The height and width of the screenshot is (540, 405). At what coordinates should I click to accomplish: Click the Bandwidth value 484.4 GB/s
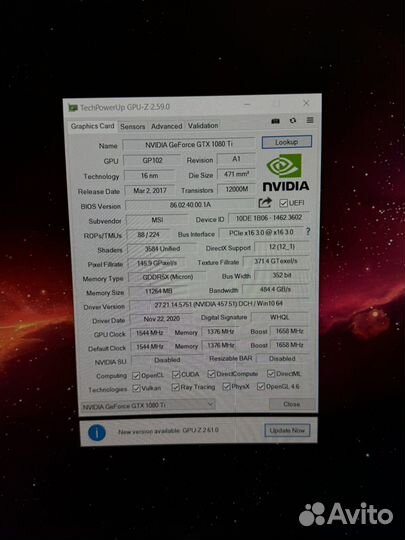(276, 289)
